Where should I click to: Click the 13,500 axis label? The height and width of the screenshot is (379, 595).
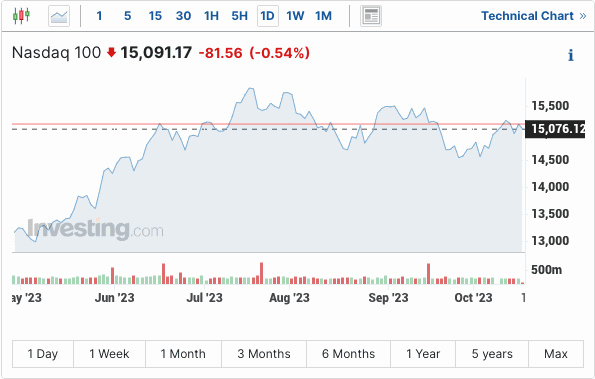tap(550, 214)
